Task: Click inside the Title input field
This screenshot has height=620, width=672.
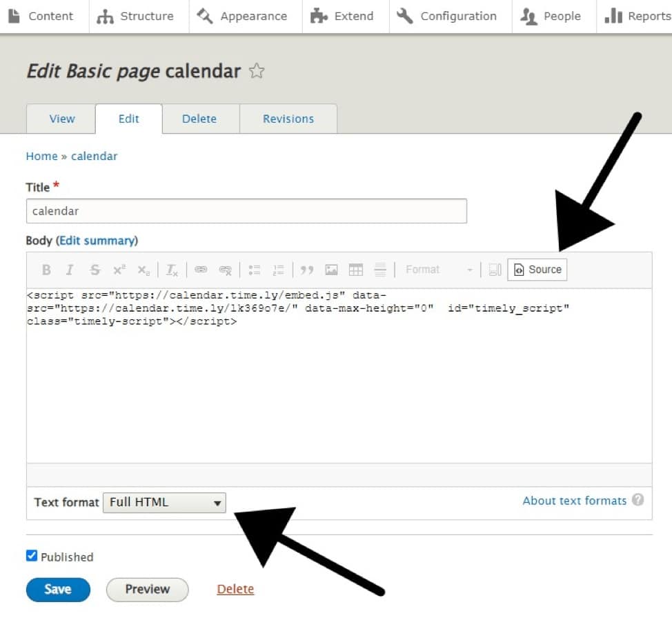Action: click(x=246, y=211)
